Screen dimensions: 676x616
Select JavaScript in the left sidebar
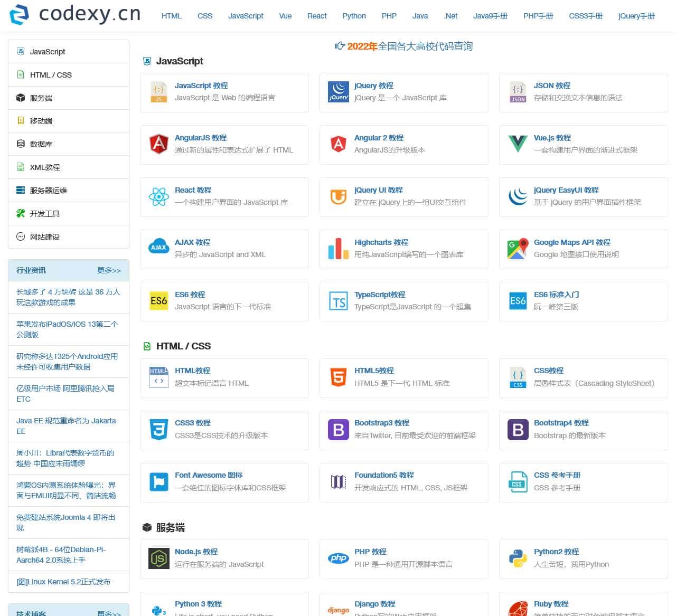(69, 52)
